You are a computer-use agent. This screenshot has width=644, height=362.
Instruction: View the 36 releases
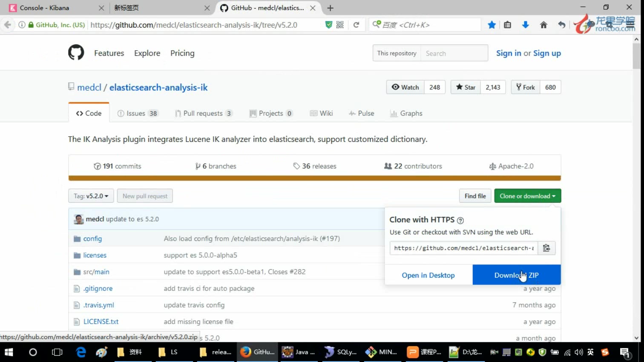315,166
